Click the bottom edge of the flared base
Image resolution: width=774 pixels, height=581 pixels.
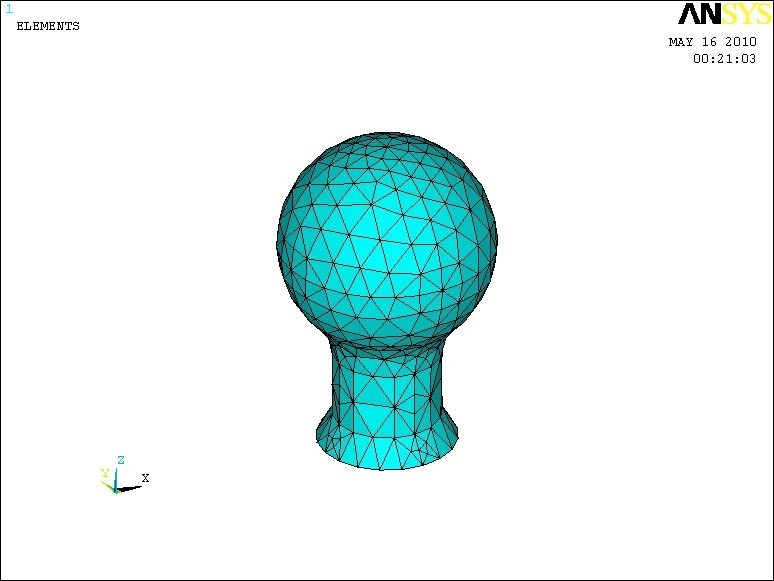coord(388,468)
